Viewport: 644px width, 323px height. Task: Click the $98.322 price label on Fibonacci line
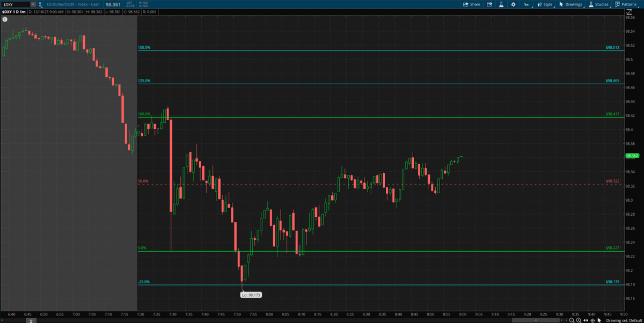pyautogui.click(x=612, y=181)
